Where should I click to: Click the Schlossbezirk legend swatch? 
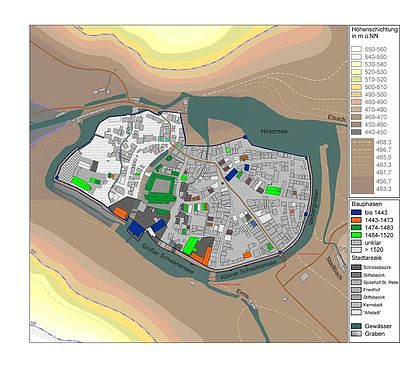357,267
